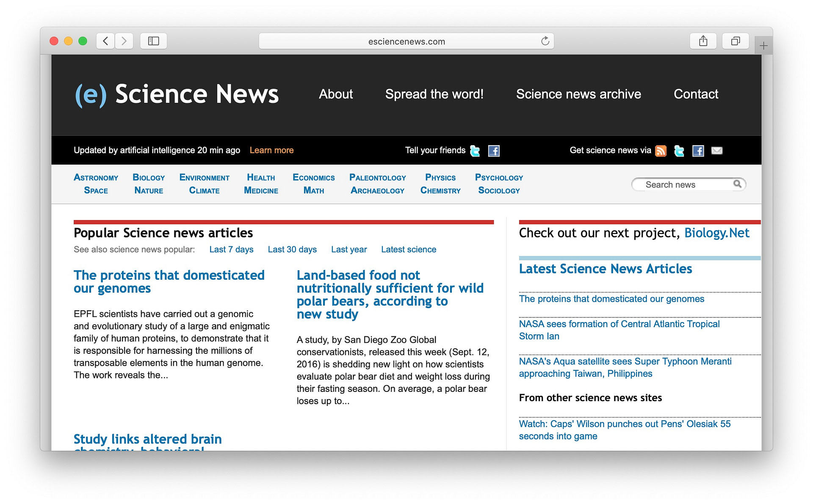
Task: Click the magnifying glass search icon
Action: click(x=738, y=184)
